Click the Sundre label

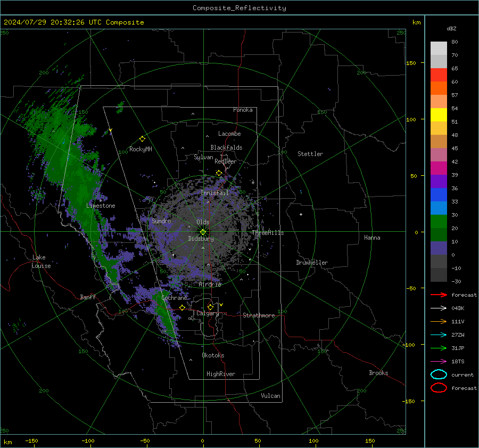click(x=161, y=221)
